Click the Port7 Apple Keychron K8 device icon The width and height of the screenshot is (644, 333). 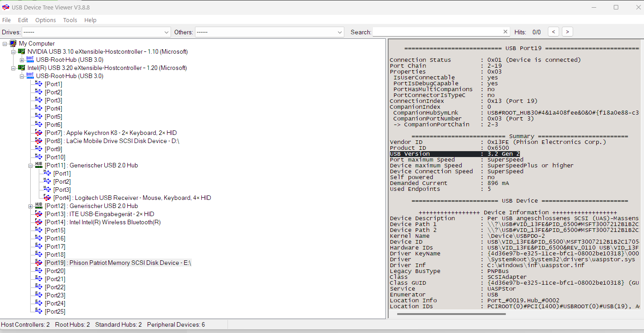tap(39, 133)
